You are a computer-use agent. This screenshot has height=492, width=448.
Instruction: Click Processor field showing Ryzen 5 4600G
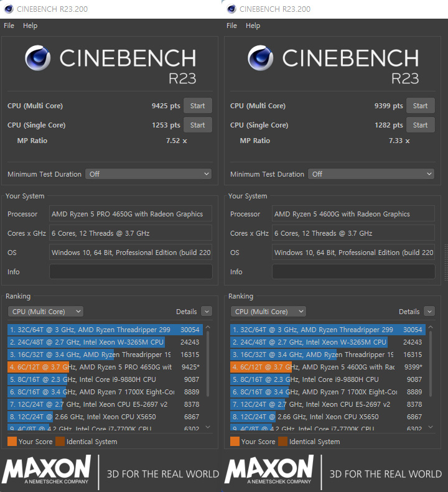tap(353, 214)
